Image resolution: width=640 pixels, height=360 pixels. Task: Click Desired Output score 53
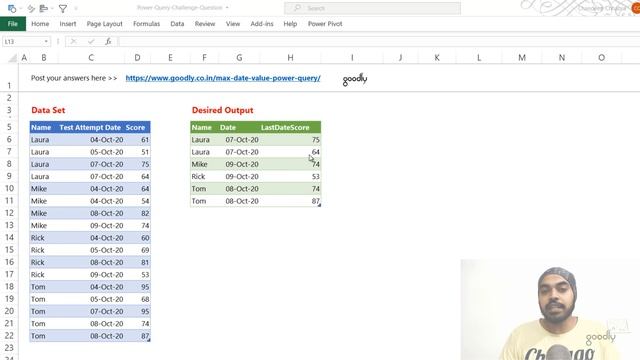click(290, 176)
